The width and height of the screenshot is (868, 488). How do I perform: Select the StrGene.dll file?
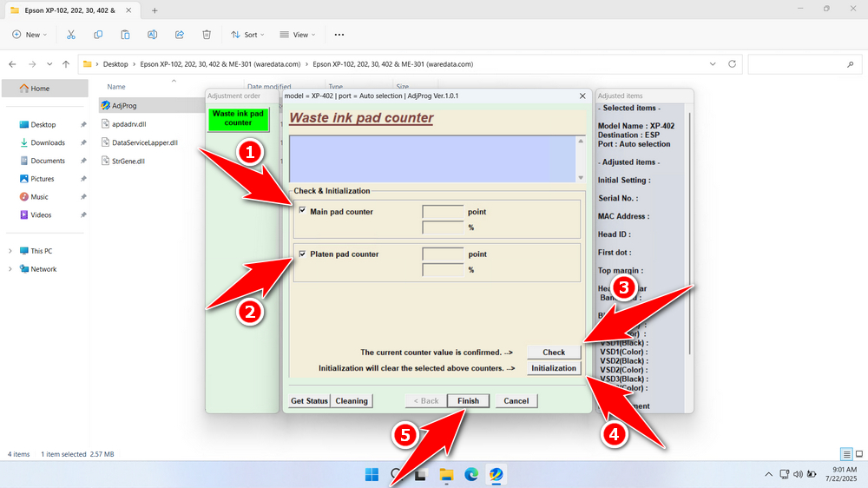[128, 162]
